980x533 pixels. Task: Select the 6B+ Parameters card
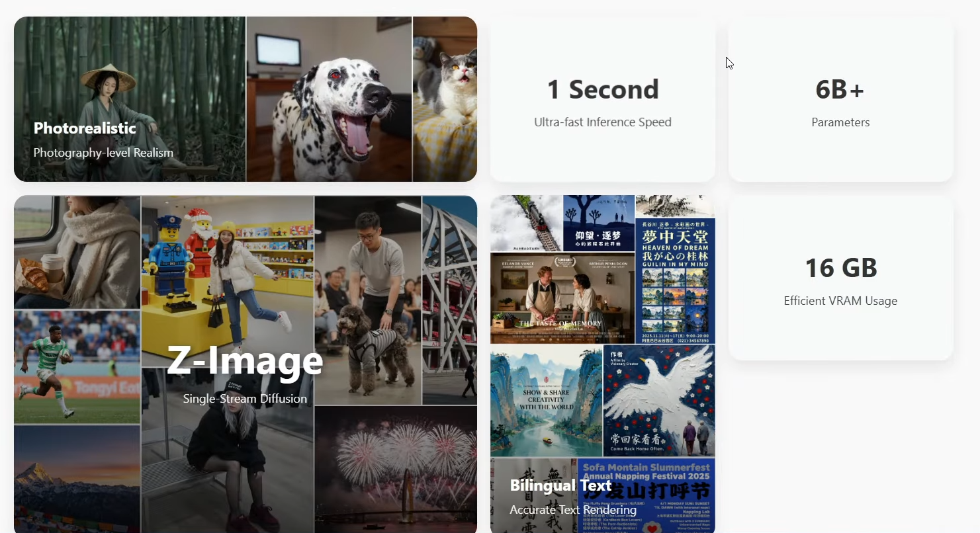(840, 99)
